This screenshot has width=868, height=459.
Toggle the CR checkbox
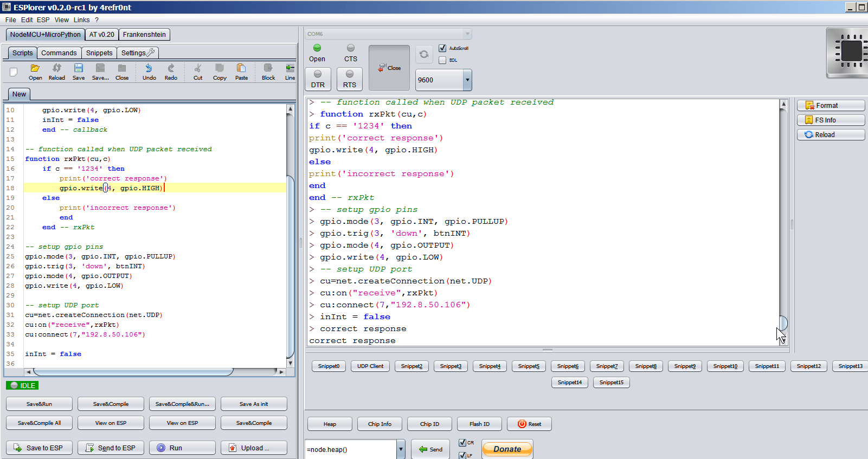[x=462, y=443]
